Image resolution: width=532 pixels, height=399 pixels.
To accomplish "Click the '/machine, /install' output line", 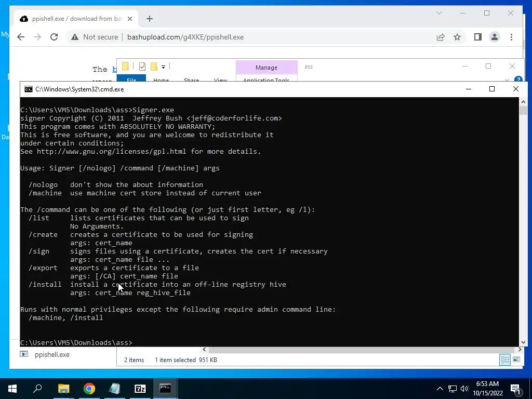I will [x=66, y=317].
